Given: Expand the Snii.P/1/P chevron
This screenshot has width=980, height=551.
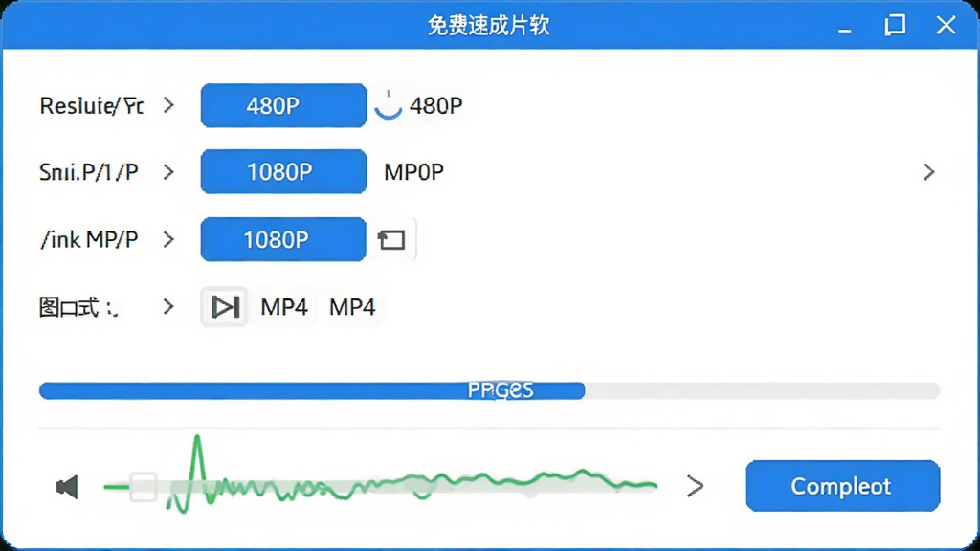Looking at the screenshot, I should pyautogui.click(x=168, y=172).
